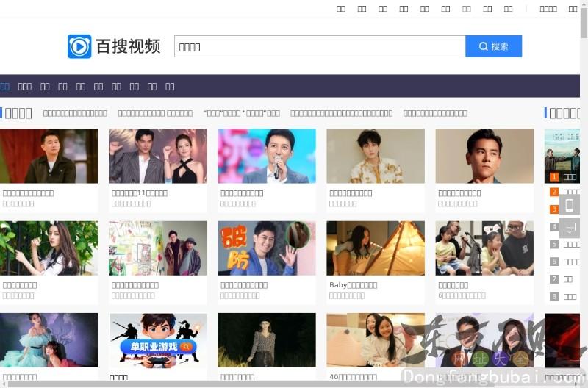Click inside the search text field
The width and height of the screenshot is (588, 388).
click(320, 46)
